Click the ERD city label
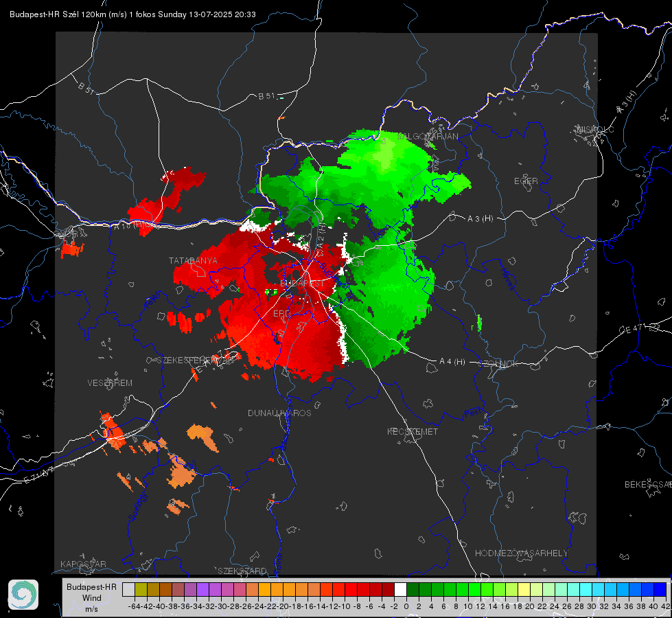 click(281, 314)
